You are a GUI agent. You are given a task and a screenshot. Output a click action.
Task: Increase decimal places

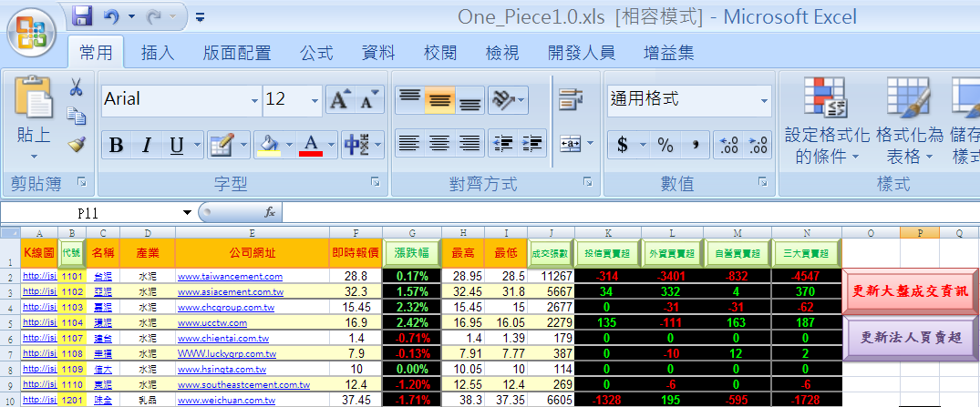pyautogui.click(x=728, y=146)
